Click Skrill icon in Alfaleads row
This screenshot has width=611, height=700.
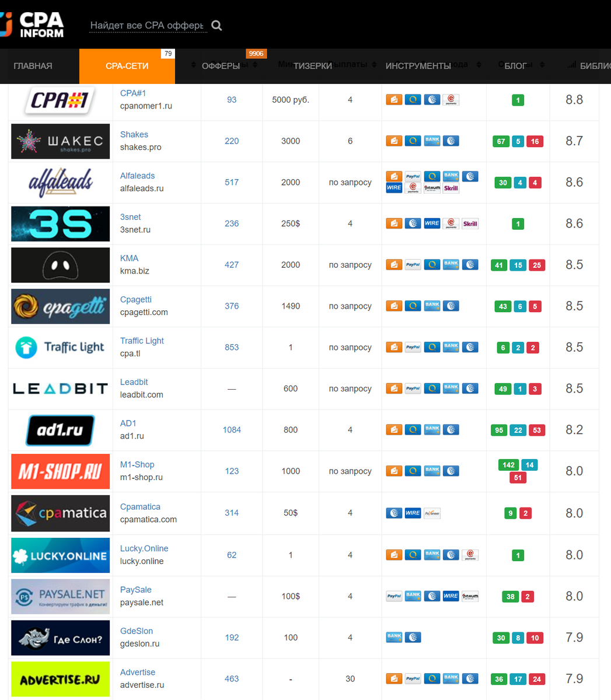[451, 188]
